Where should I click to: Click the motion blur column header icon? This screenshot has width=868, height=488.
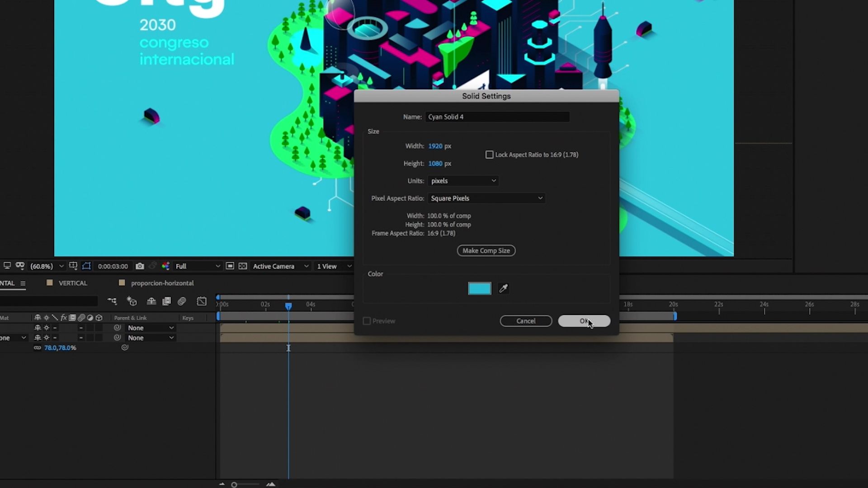point(81,318)
